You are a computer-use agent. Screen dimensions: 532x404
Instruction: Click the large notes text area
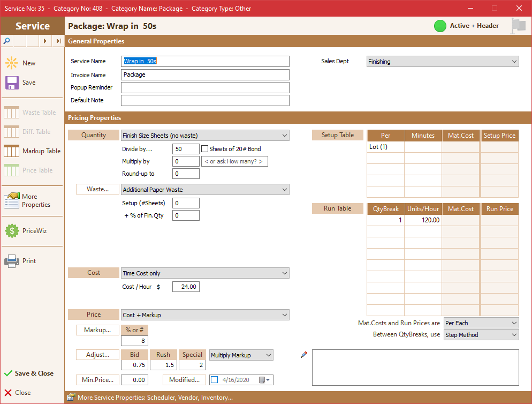(416, 368)
